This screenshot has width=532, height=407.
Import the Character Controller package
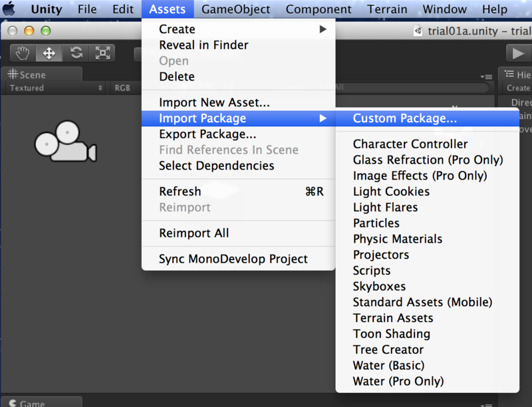coord(410,144)
